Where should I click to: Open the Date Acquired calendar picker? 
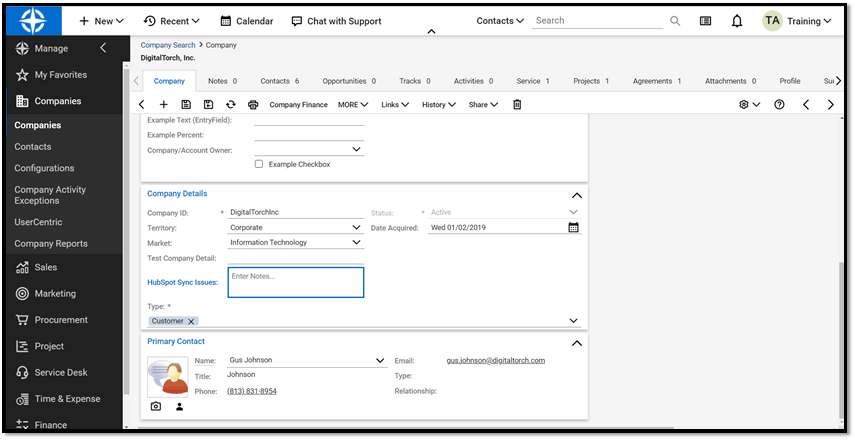573,227
